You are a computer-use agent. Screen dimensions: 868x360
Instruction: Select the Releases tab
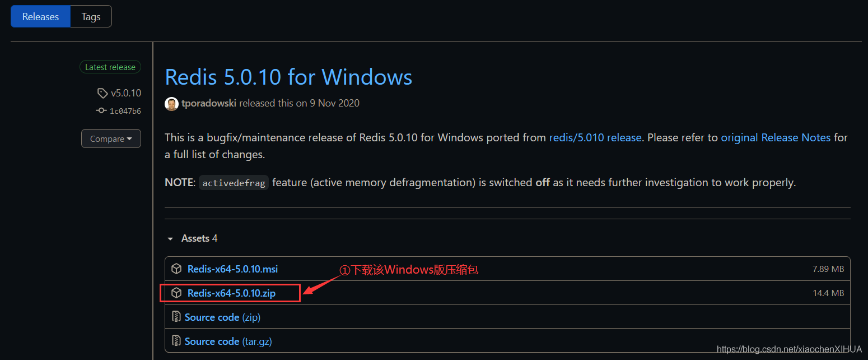tap(40, 16)
